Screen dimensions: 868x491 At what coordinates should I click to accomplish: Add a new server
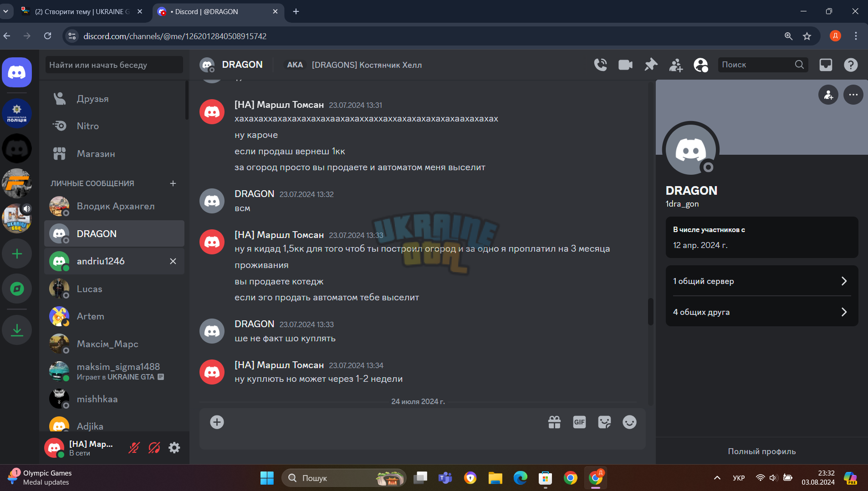pos(17,253)
